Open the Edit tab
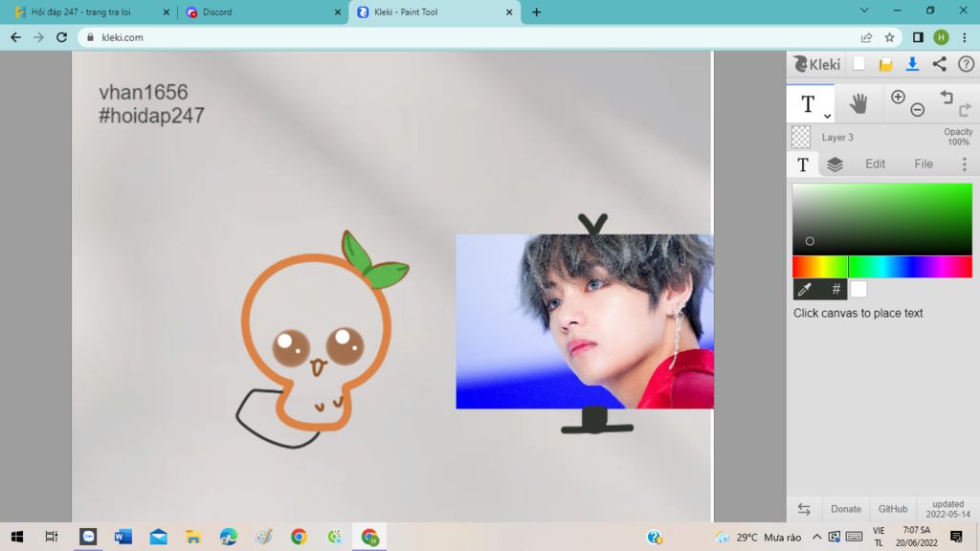 click(875, 164)
